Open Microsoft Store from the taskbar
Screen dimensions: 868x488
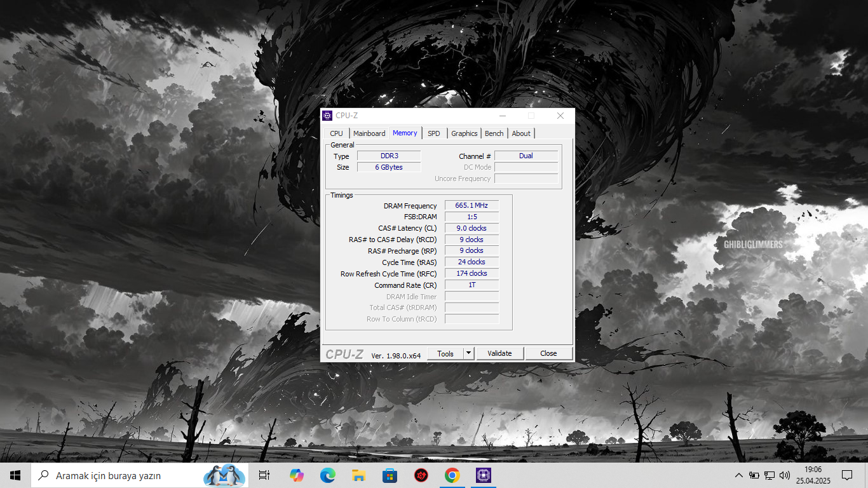pyautogui.click(x=390, y=475)
